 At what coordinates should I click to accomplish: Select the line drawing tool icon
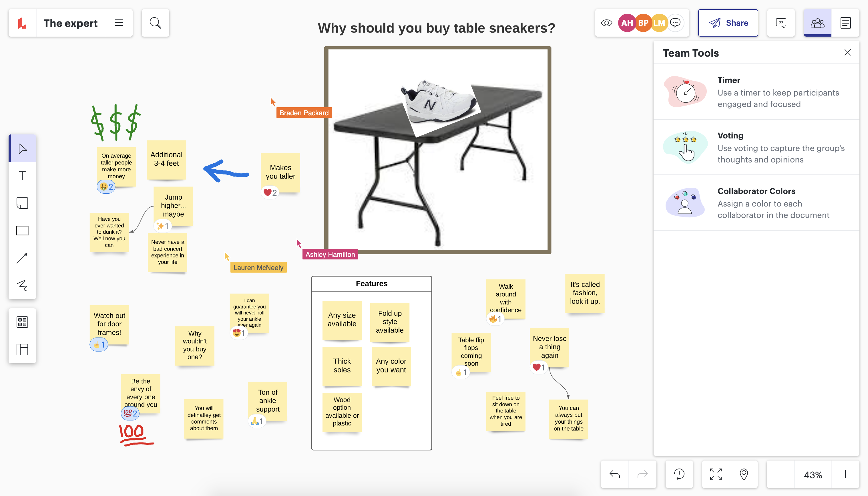click(x=23, y=257)
